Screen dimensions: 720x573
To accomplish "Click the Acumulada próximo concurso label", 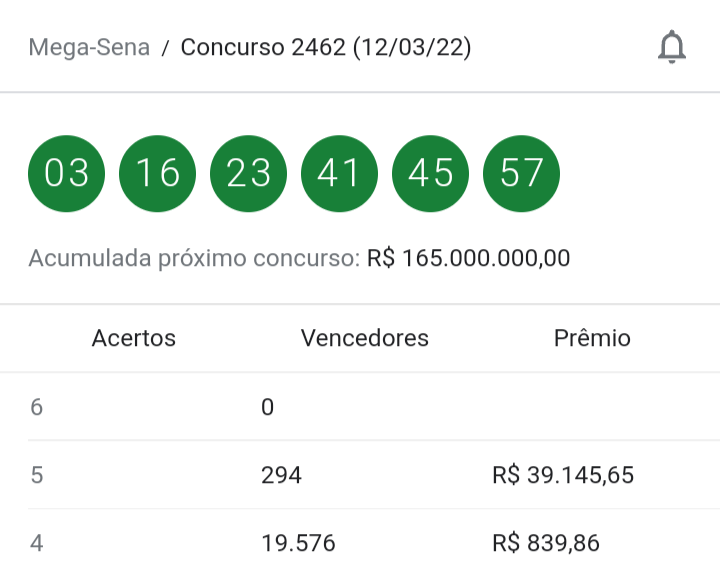I will point(194,258).
